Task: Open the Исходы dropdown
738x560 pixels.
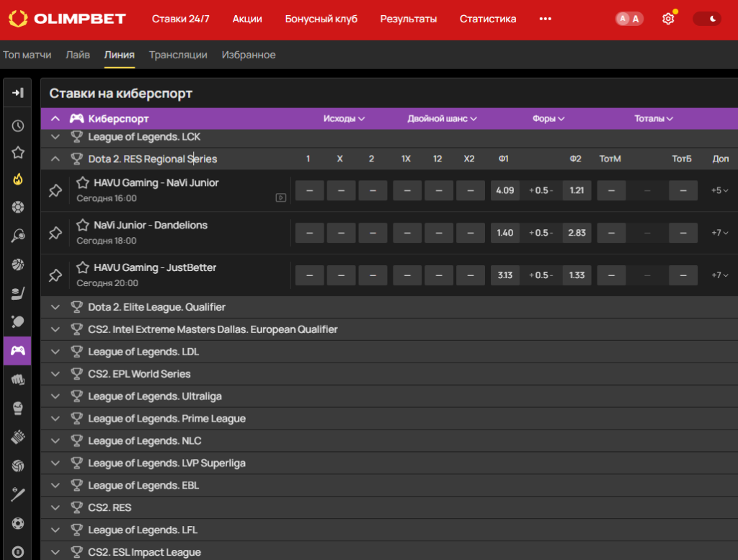Action: (x=344, y=119)
